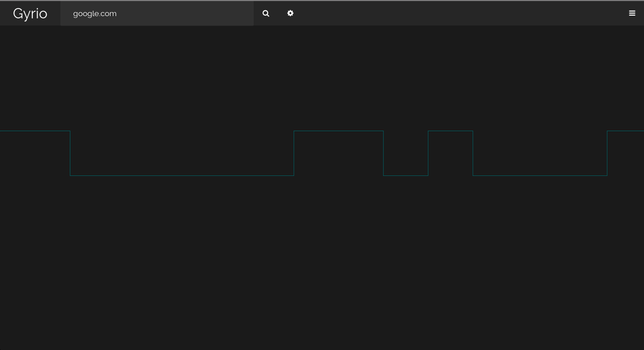This screenshot has width=644, height=350.
Task: Click the Gyrio logo
Action: pyautogui.click(x=30, y=13)
